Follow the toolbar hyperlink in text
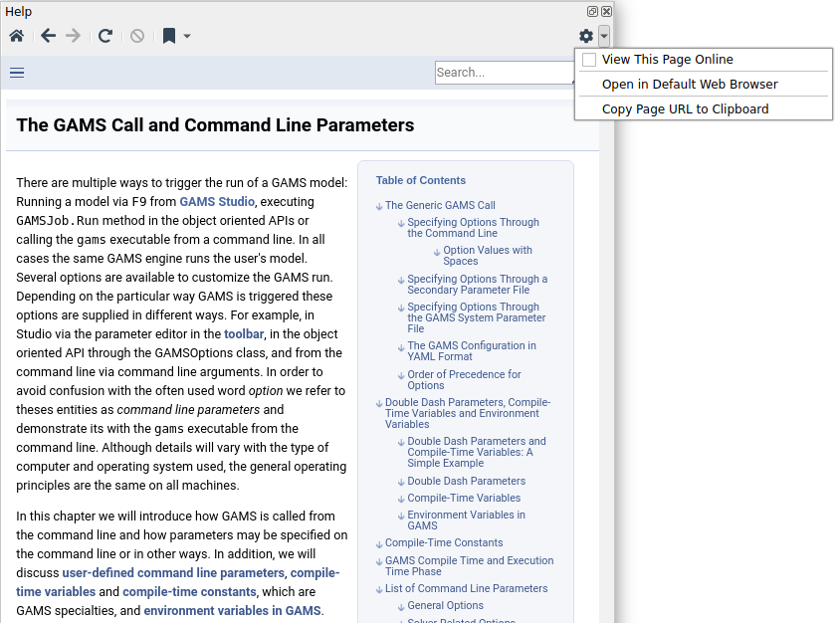Image resolution: width=840 pixels, height=623 pixels. coord(244,334)
